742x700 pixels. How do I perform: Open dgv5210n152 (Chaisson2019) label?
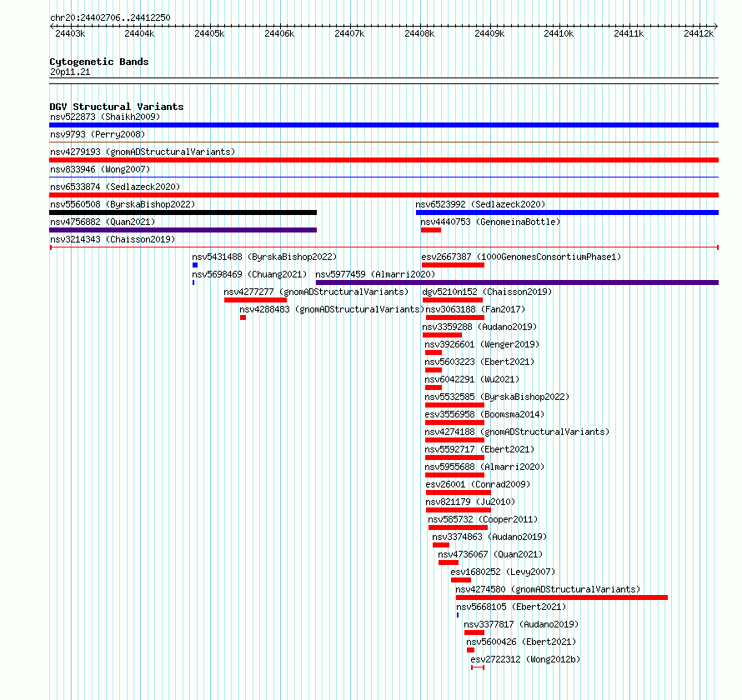487,292
